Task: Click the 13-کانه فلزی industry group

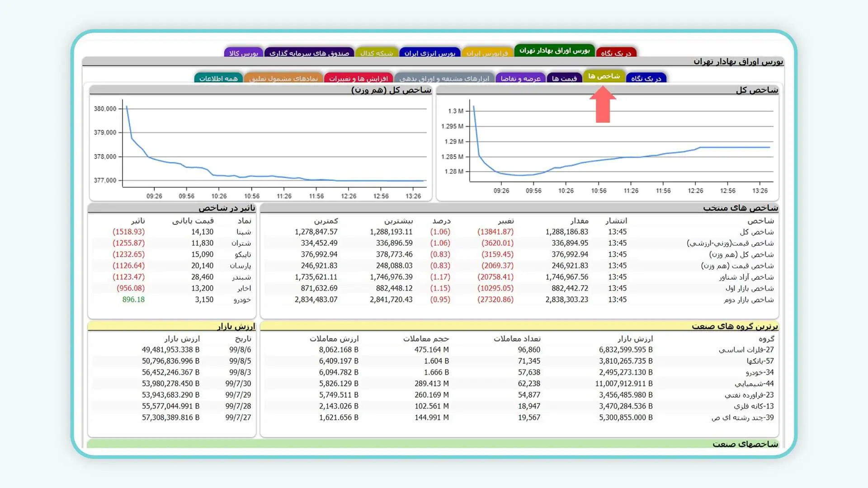Action: click(754, 406)
